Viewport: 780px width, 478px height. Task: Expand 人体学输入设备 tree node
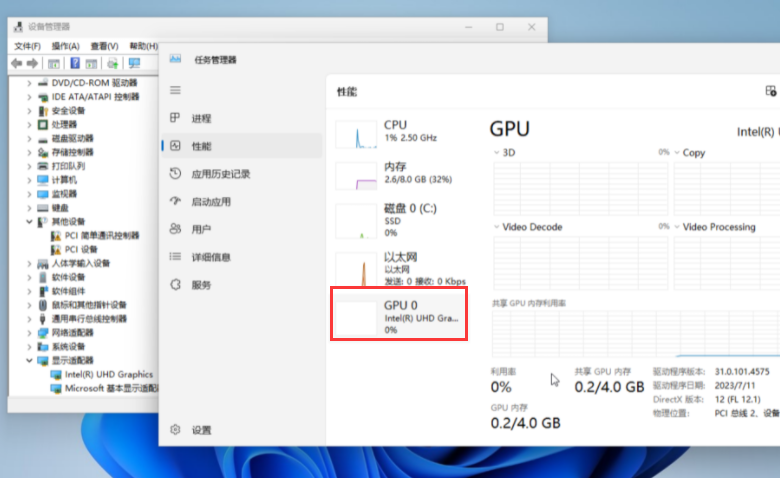29,263
